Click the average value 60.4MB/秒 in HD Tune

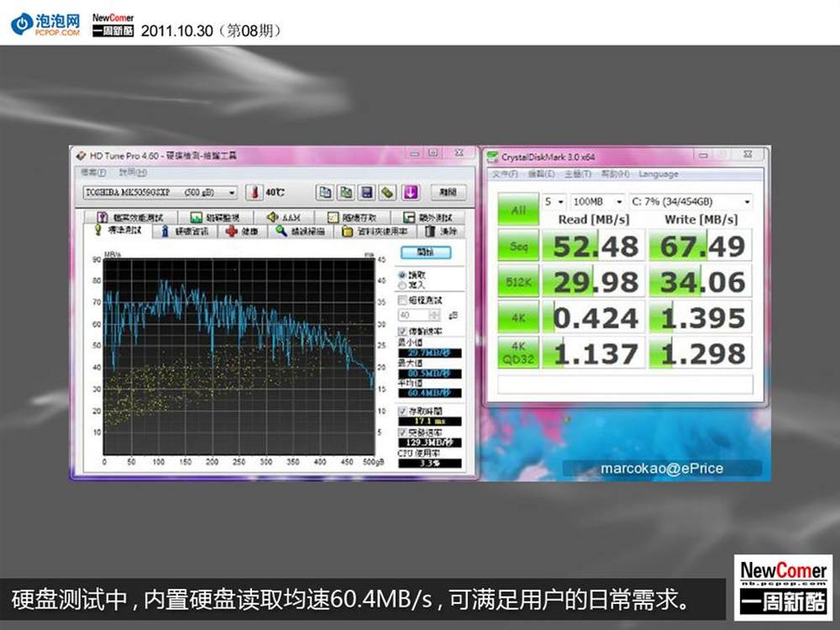[429, 393]
